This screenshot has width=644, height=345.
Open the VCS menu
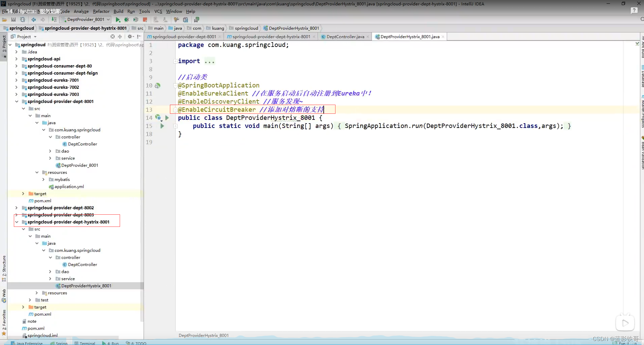pyautogui.click(x=158, y=11)
